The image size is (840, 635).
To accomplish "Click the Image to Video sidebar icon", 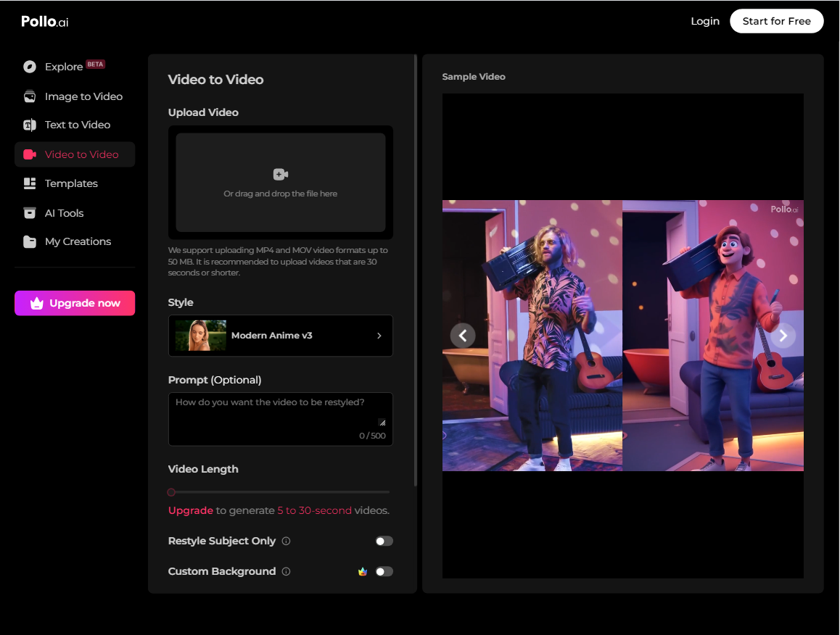I will [x=30, y=96].
